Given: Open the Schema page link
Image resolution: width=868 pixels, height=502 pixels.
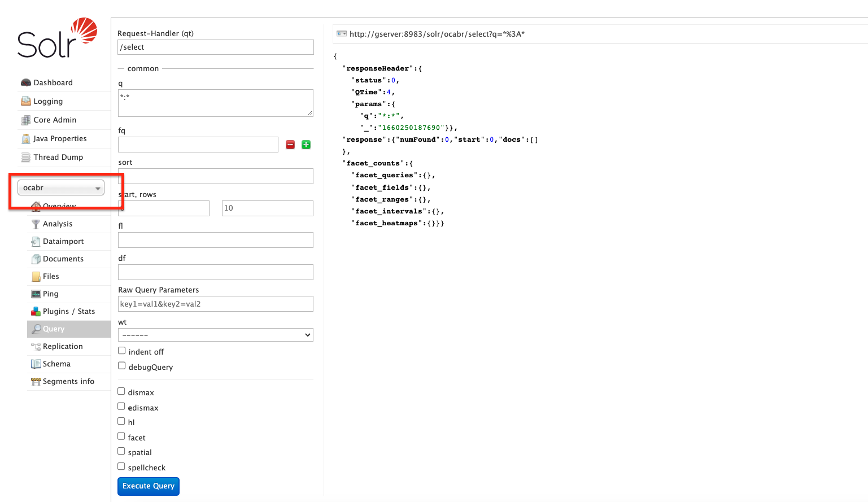Looking at the screenshot, I should click(56, 364).
